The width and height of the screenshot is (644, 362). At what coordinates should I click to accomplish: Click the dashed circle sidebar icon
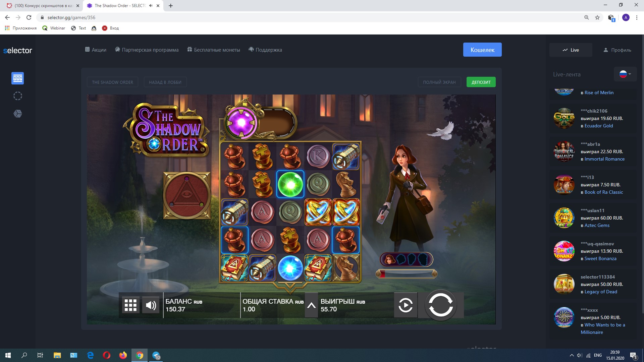click(x=18, y=96)
